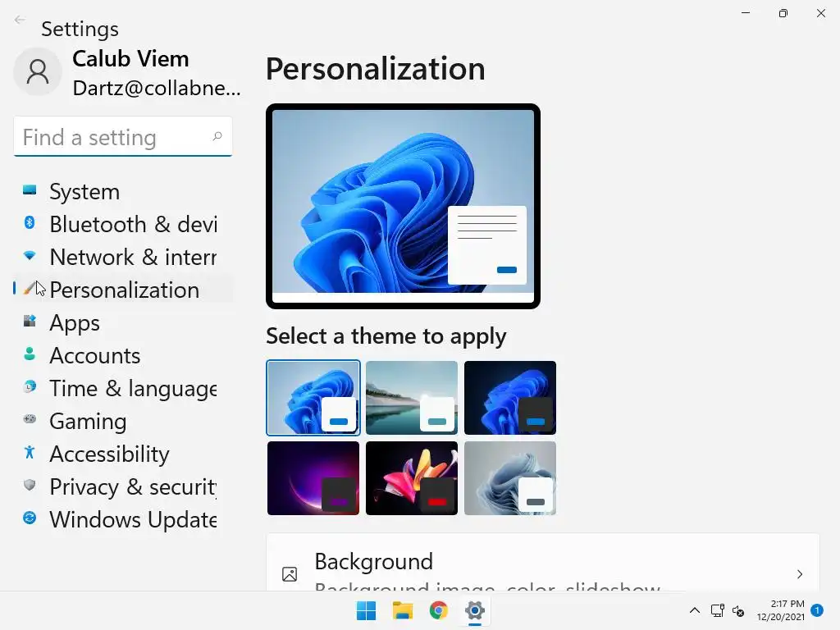Click the Gaming controller icon
This screenshot has height=630, width=840.
coord(30,419)
